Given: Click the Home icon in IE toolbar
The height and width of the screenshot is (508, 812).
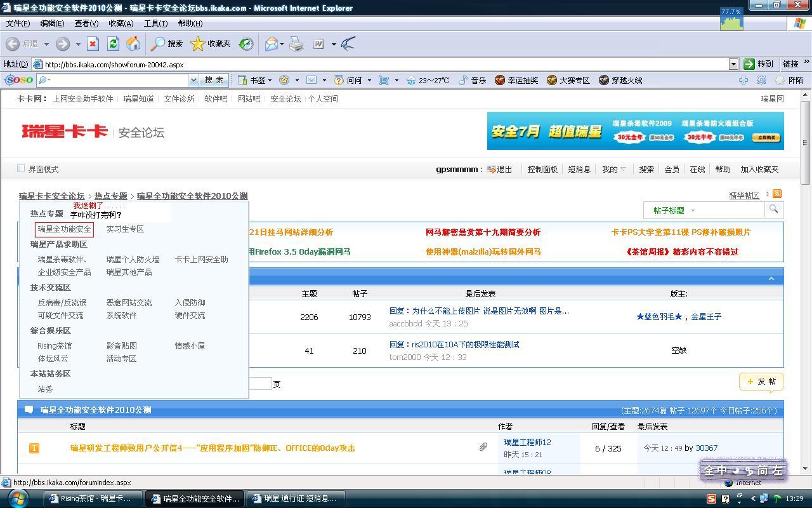Looking at the screenshot, I should 133,44.
